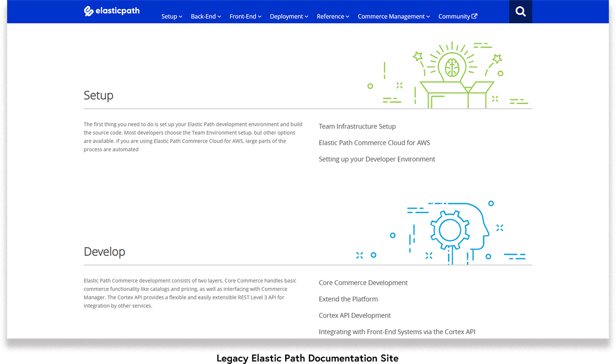Open Setting up your Developer Environment
Image resolution: width=616 pixels, height=364 pixels.
click(x=377, y=159)
